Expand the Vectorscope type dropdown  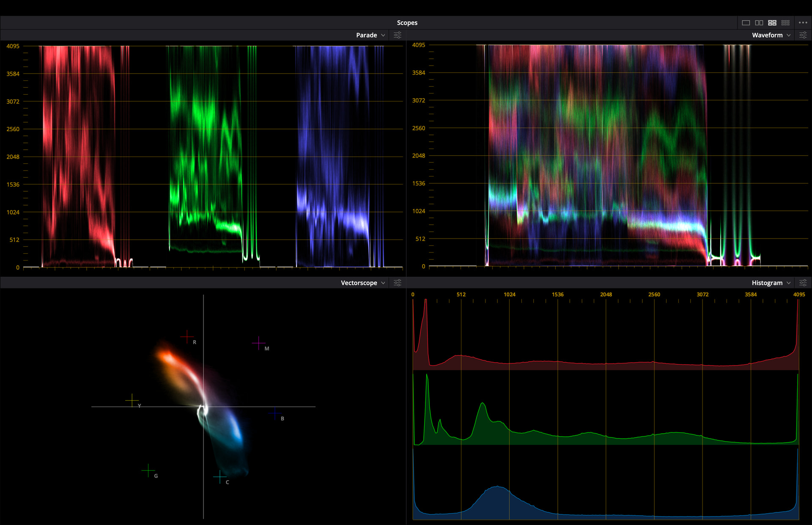(x=383, y=283)
